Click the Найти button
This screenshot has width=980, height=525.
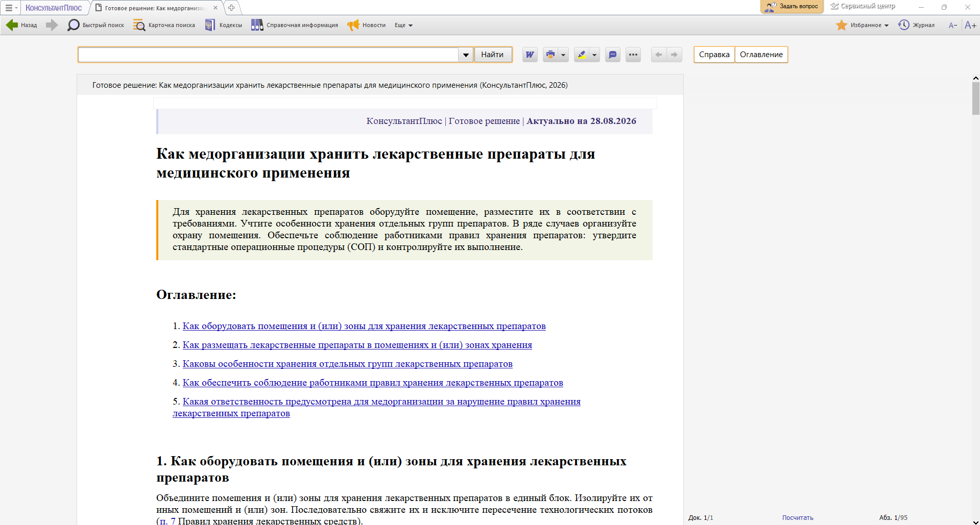point(493,55)
